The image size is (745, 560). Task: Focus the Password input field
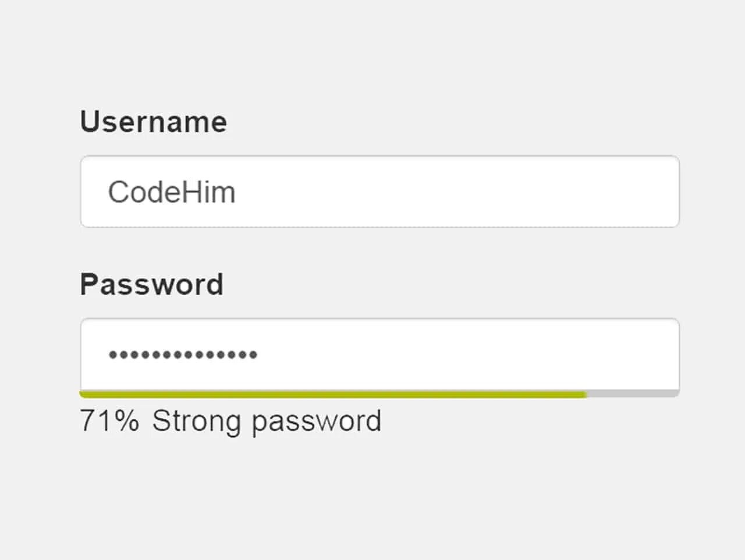[x=379, y=354]
